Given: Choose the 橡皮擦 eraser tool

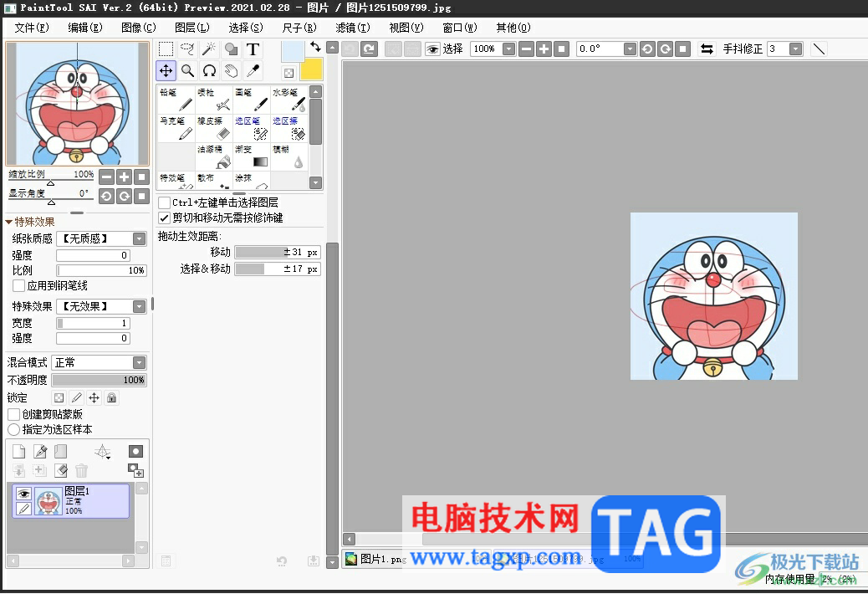Looking at the screenshot, I should pos(214,128).
